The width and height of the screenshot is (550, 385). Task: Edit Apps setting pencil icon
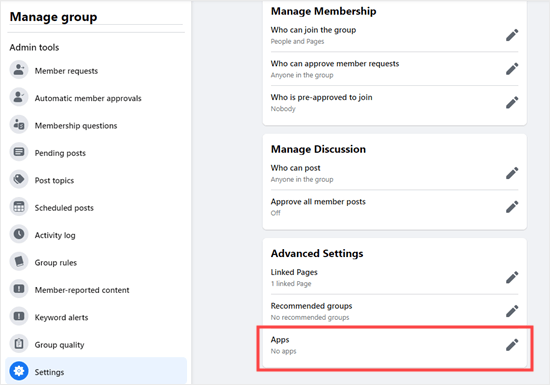coord(512,345)
